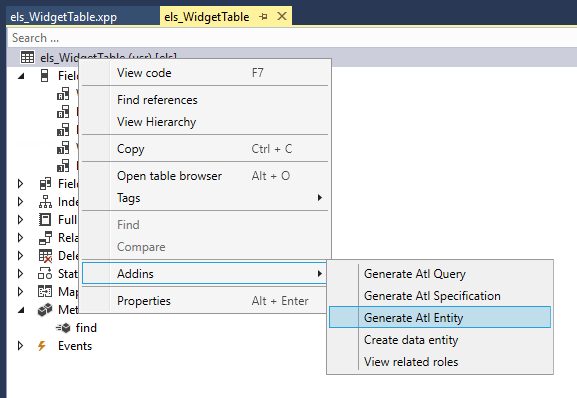This screenshot has height=398, width=577.
Task: Click into the Search box
Action: click(291, 38)
